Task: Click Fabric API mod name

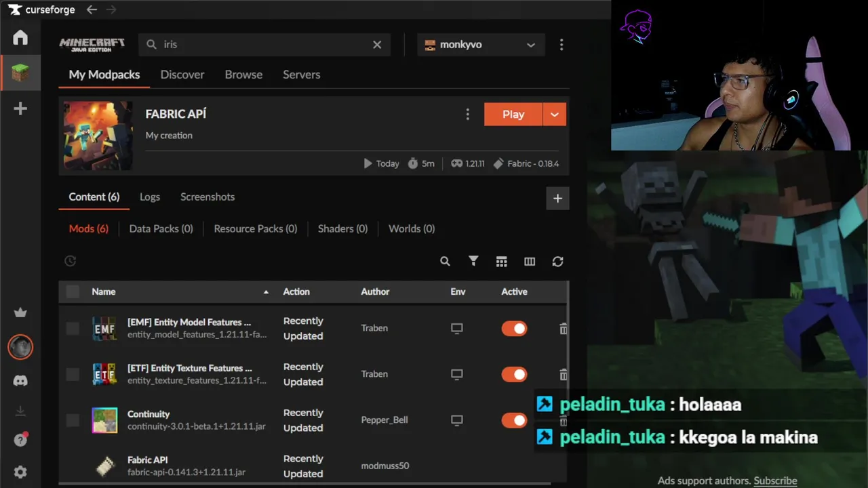Action: (148, 460)
